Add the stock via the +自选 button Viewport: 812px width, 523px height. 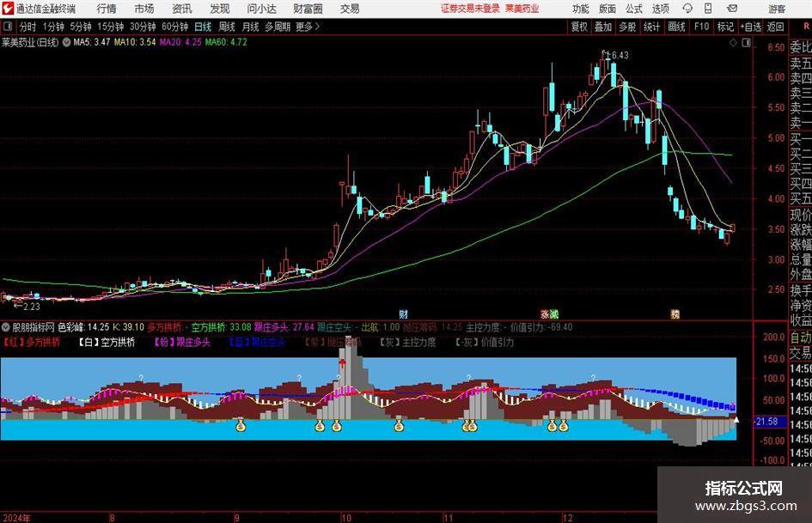750,27
